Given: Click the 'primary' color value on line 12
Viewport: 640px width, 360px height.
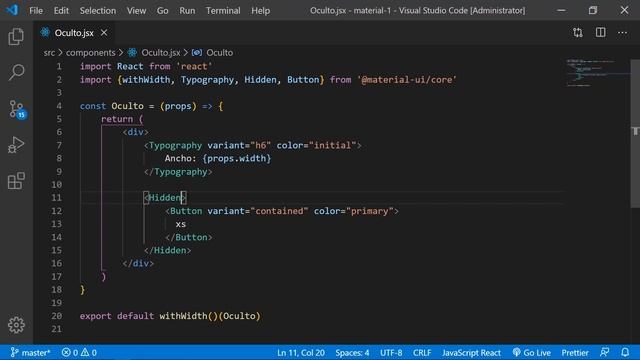Looking at the screenshot, I should click(369, 211).
